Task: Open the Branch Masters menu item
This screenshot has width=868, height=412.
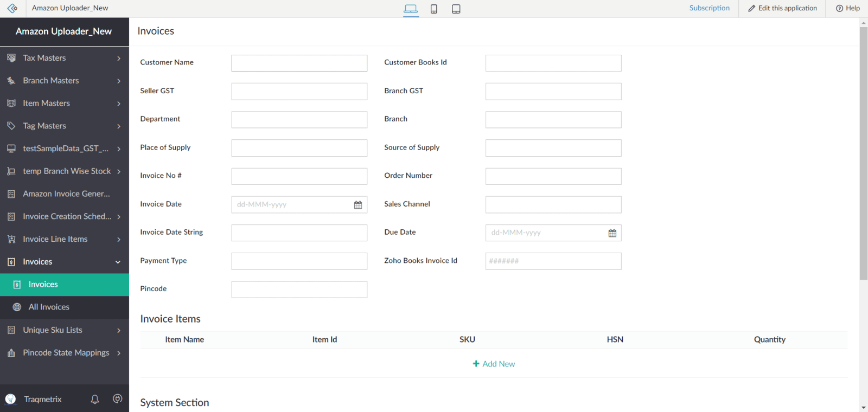Action: [65, 80]
